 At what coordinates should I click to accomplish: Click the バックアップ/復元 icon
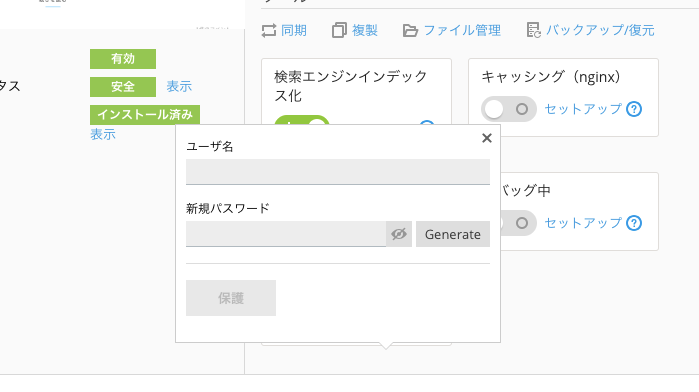point(534,30)
